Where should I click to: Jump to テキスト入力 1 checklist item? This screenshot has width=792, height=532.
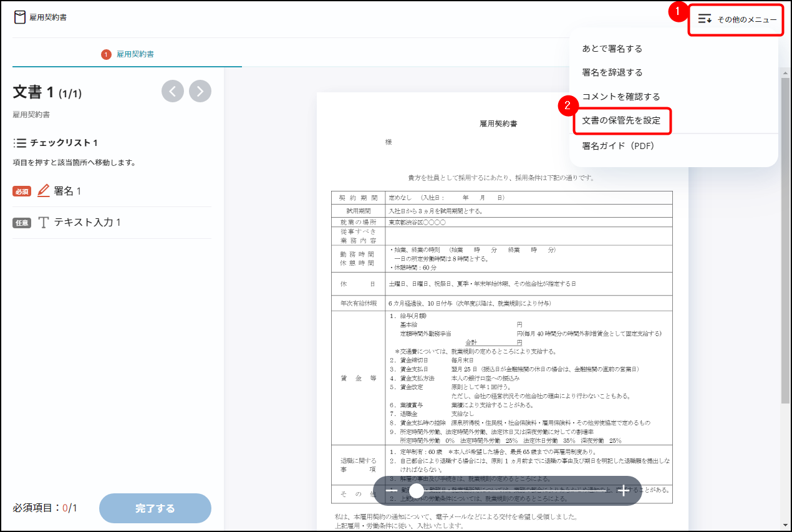point(87,223)
